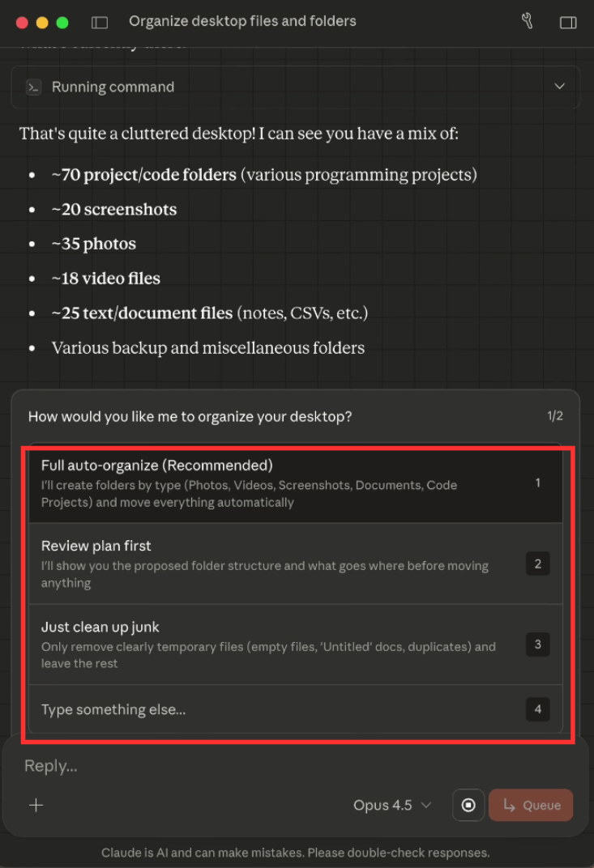594x868 pixels.
Task: Click the conversation title in header
Action: (242, 21)
